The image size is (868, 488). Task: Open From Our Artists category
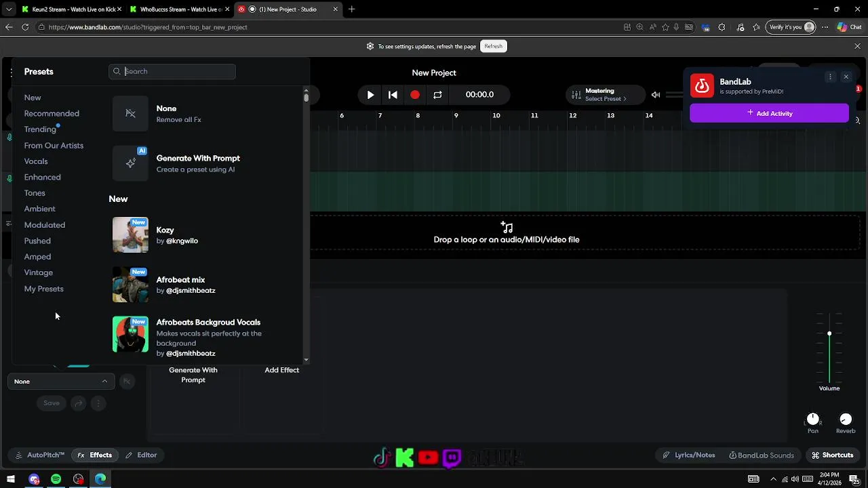coord(54,146)
